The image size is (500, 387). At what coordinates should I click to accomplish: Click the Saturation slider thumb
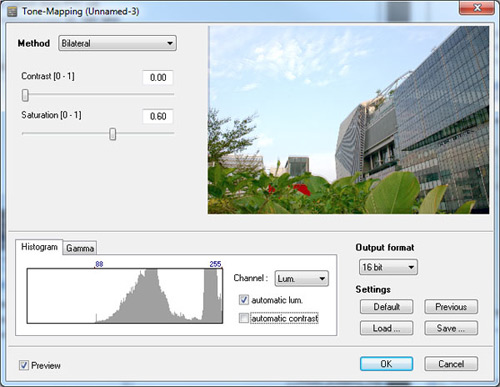pyautogui.click(x=113, y=134)
